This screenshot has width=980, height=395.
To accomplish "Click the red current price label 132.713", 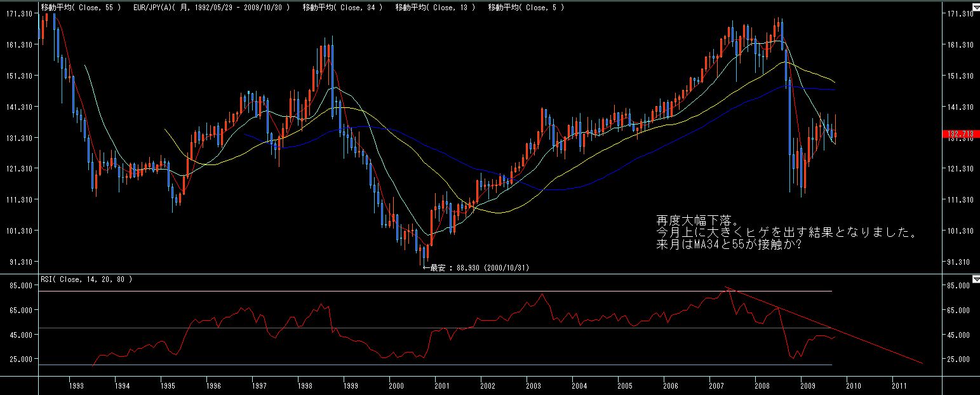I will point(960,134).
